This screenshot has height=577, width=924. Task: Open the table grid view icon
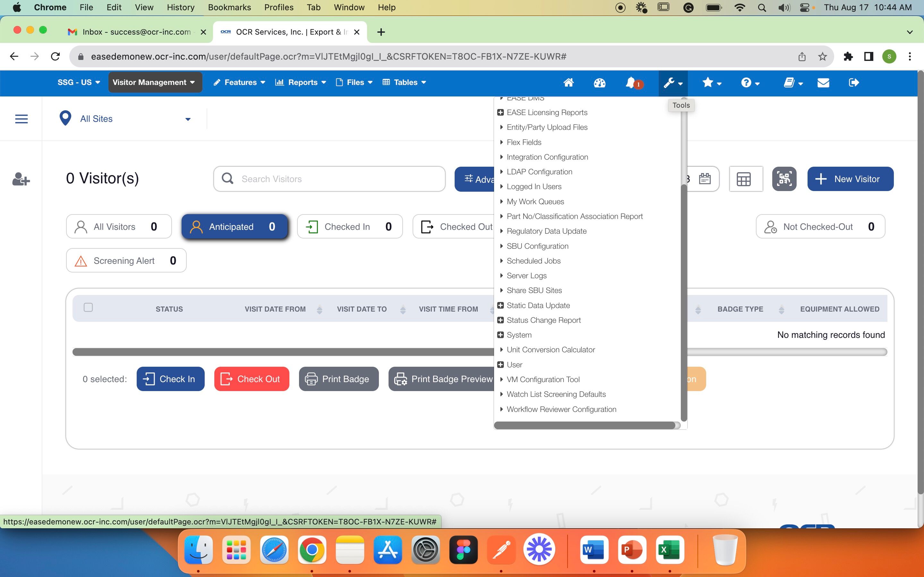coord(743,179)
